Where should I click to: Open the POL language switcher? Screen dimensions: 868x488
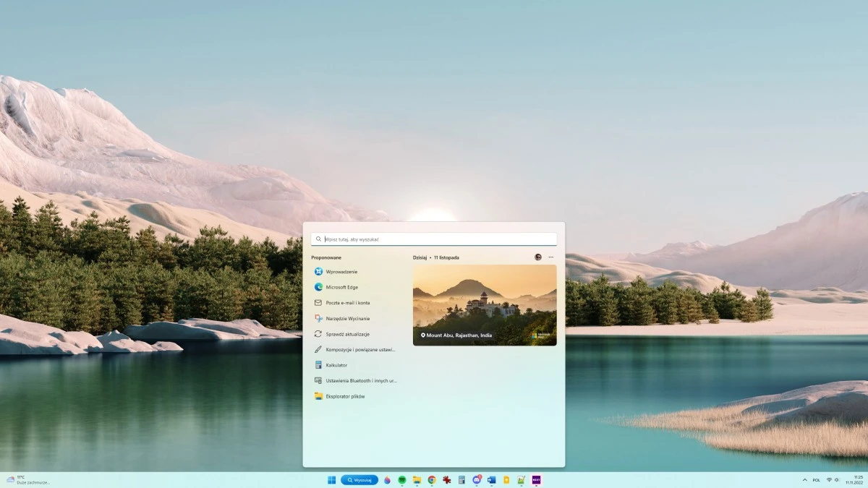[x=818, y=479]
